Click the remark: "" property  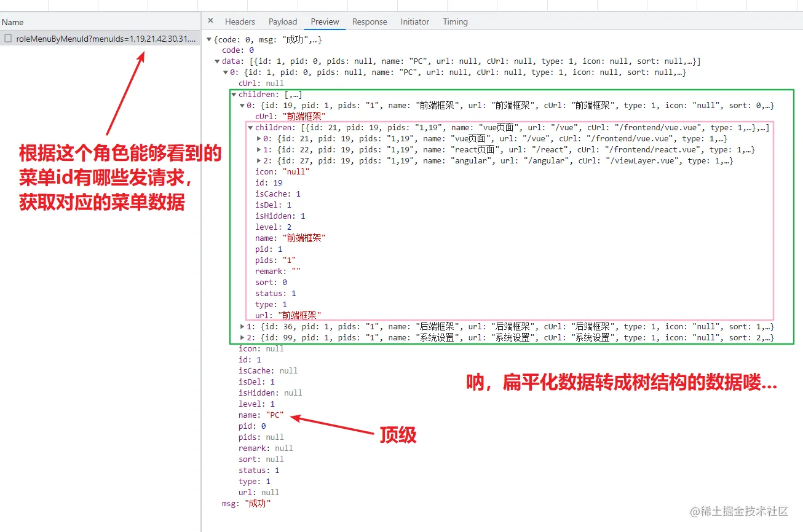(278, 272)
